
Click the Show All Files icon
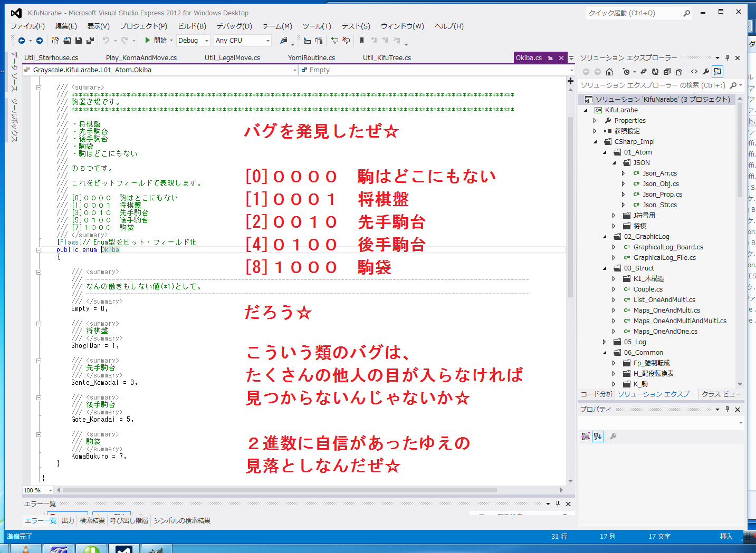click(678, 72)
